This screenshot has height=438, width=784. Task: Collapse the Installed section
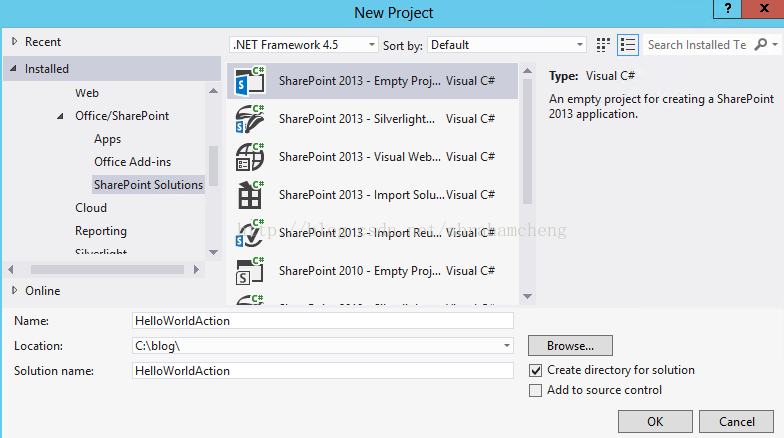pos(14,68)
